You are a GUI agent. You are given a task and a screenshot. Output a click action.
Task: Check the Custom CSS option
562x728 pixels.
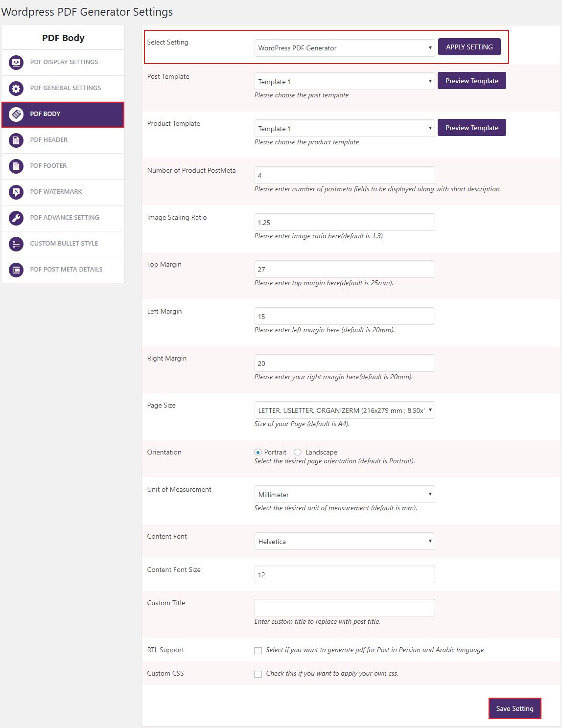click(258, 674)
